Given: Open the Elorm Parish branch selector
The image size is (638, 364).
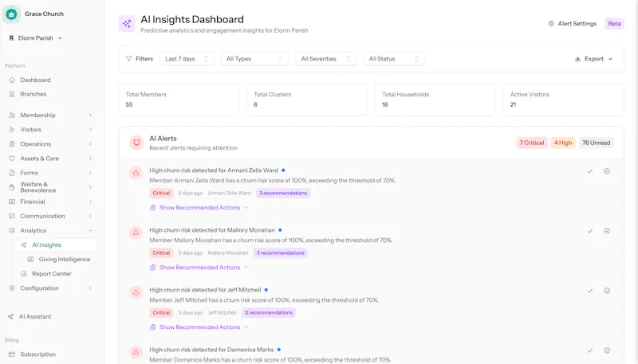Looking at the screenshot, I should coord(35,37).
